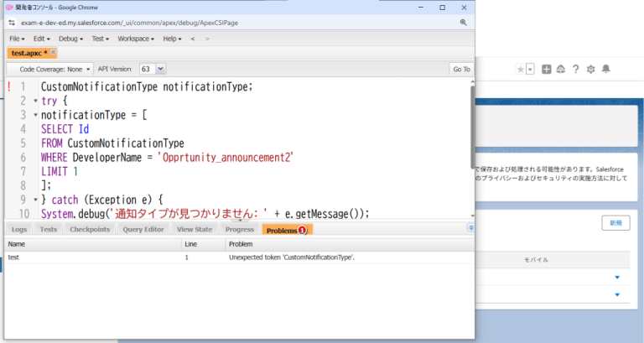Image resolution: width=644 pixels, height=343 pixels.
Task: Close the test.apxc tab
Action: coord(53,52)
